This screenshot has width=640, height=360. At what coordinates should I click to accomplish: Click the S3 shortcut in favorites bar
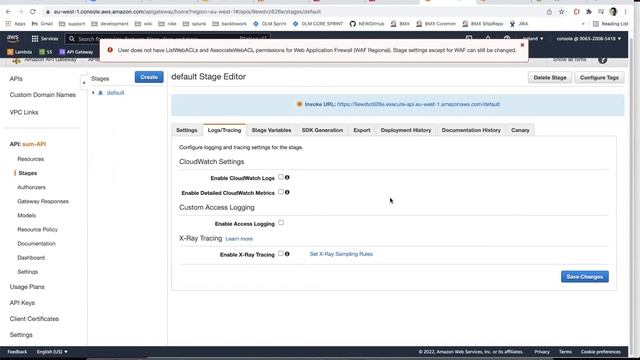point(46,52)
